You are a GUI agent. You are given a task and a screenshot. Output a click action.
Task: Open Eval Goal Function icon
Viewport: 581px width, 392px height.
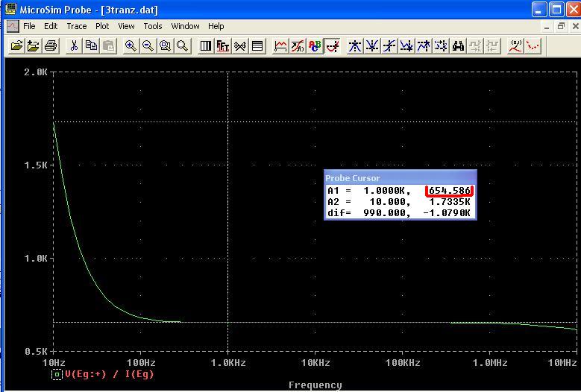tap(298, 46)
